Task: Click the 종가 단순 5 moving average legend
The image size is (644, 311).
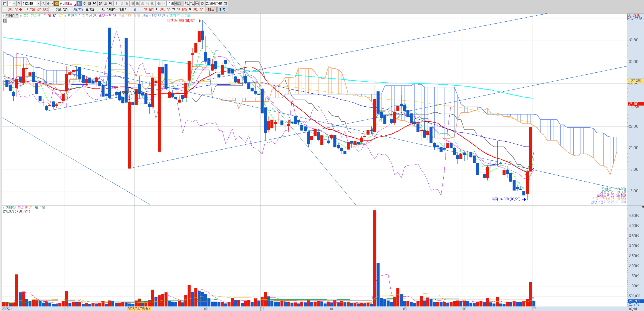Action: 31,16
